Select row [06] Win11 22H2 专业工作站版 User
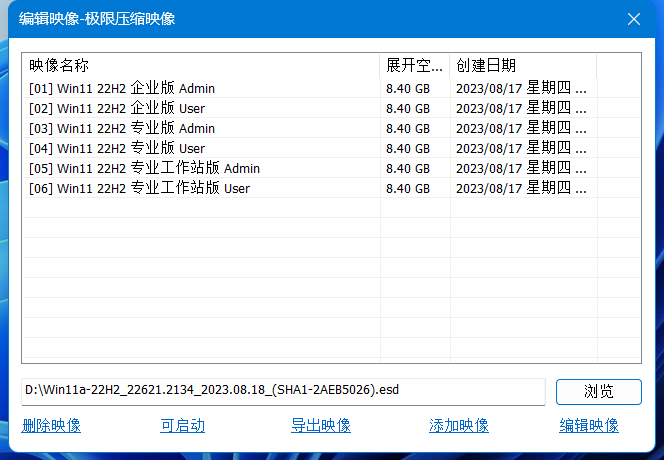Image resolution: width=664 pixels, height=460 pixels. [x=332, y=188]
